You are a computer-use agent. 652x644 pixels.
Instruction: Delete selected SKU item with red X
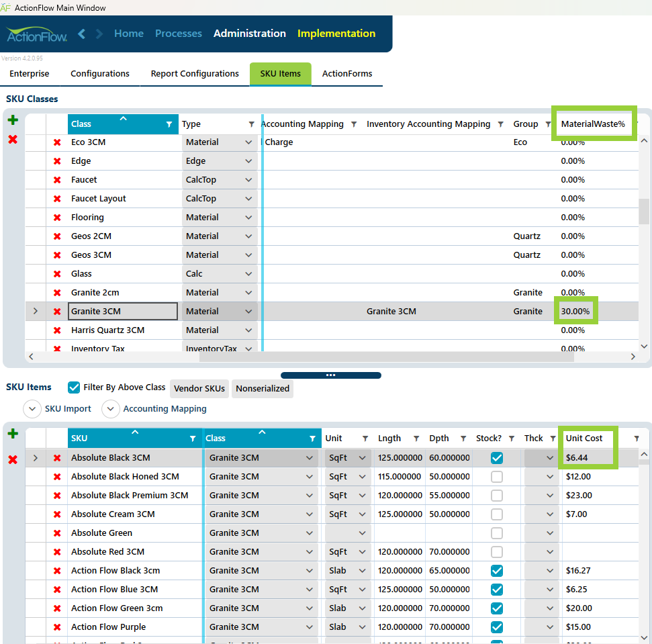tap(13, 459)
